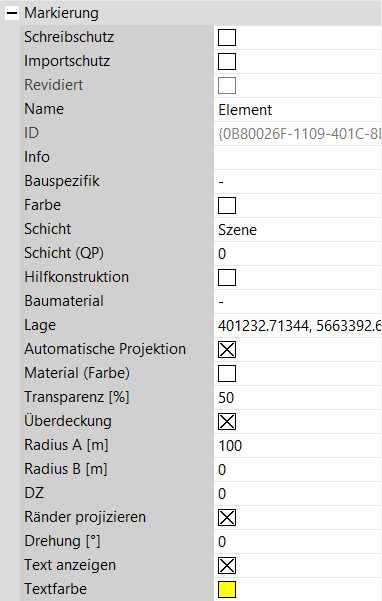This screenshot has height=601, width=382.
Task: Pick the Material (Farbe) swatch
Action: [227, 374]
